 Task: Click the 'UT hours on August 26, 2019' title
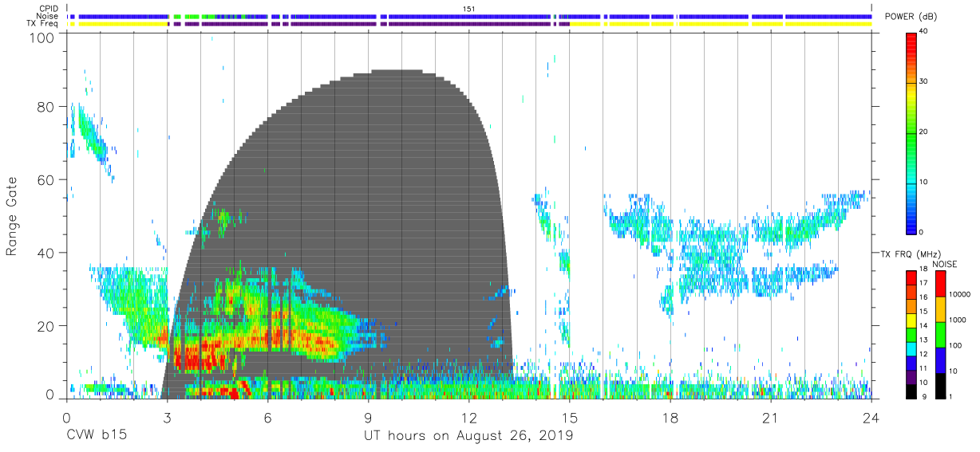pyautogui.click(x=468, y=436)
